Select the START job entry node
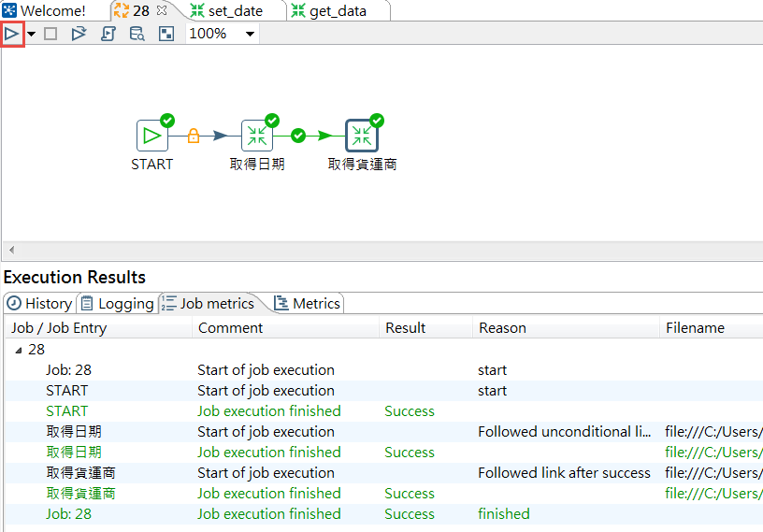Image resolution: width=763 pixels, height=532 pixels. tap(152, 136)
